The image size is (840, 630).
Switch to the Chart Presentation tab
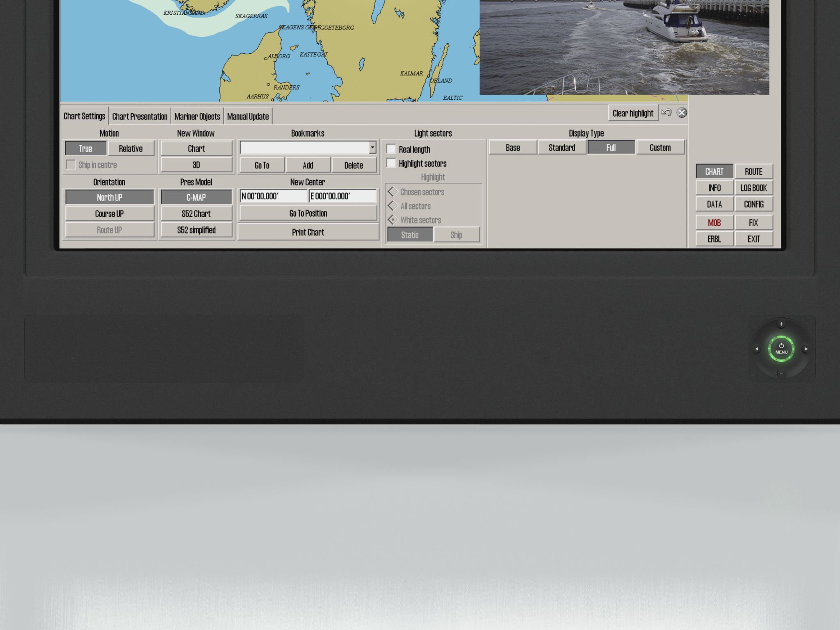coord(140,116)
